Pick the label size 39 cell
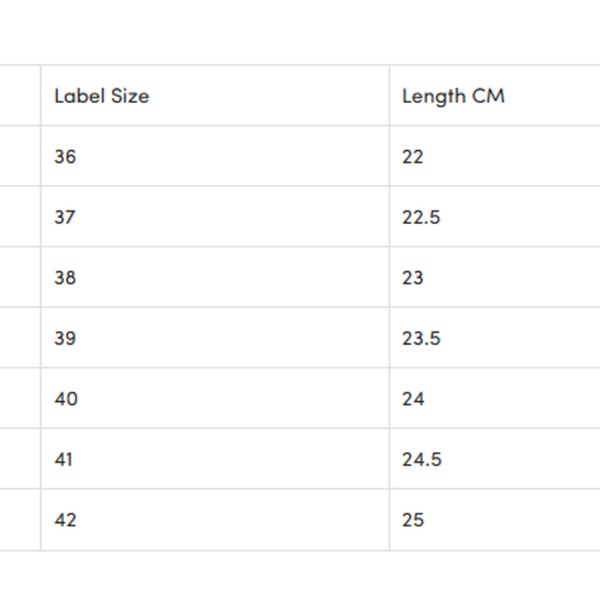 click(65, 338)
